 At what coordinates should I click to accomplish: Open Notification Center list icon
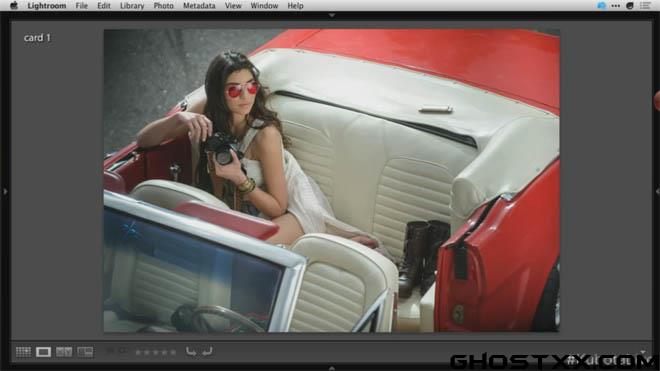pyautogui.click(x=645, y=5)
